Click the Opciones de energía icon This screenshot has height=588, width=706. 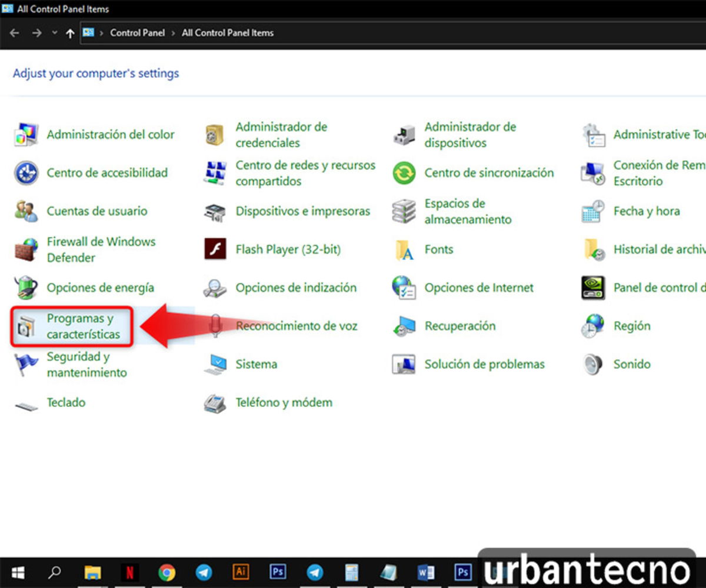[26, 288]
